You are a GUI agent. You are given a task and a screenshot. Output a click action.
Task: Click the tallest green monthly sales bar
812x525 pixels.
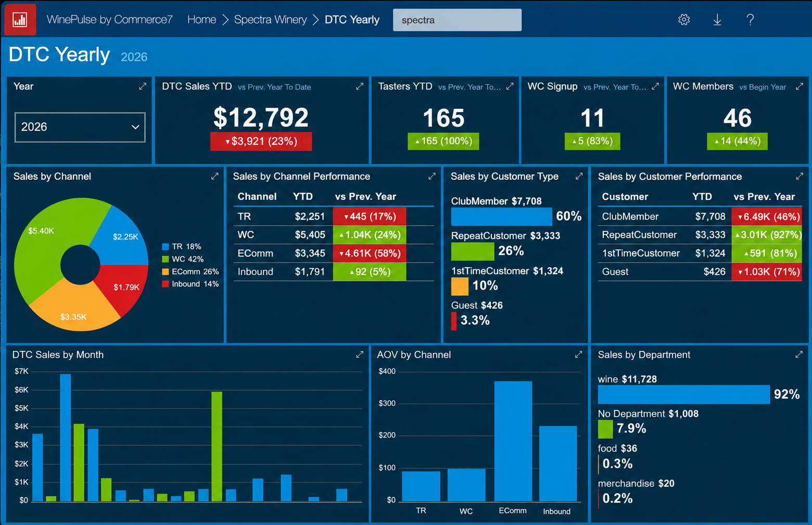pyautogui.click(x=217, y=446)
